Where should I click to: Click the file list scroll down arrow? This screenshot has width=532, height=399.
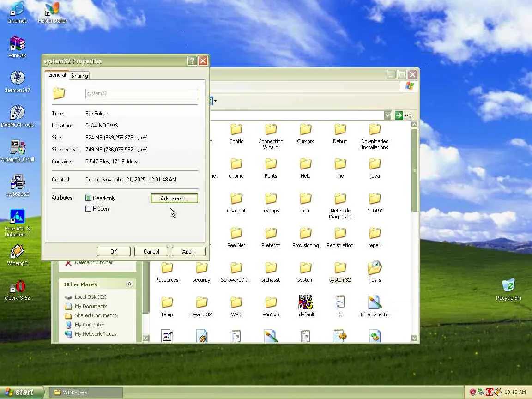pyautogui.click(x=414, y=338)
